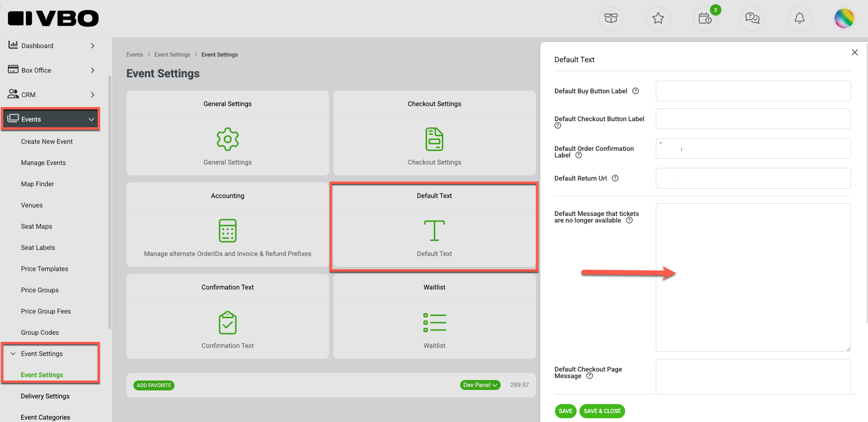Open Seat Maps
Screen dimensions: 868x422
pos(36,226)
